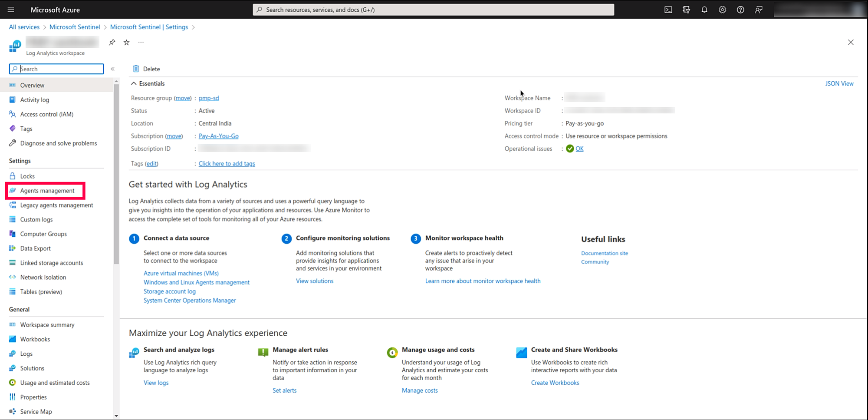Click the Manage costs link

420,390
